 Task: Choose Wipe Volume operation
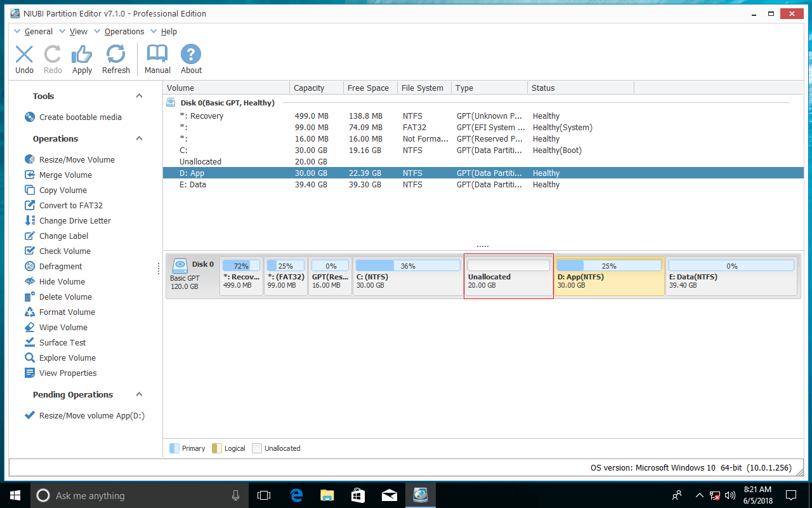click(56, 327)
